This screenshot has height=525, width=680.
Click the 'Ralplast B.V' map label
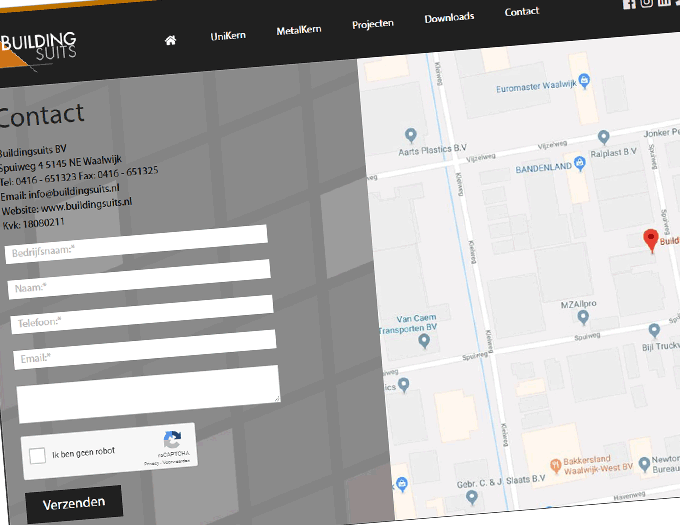pyautogui.click(x=614, y=153)
